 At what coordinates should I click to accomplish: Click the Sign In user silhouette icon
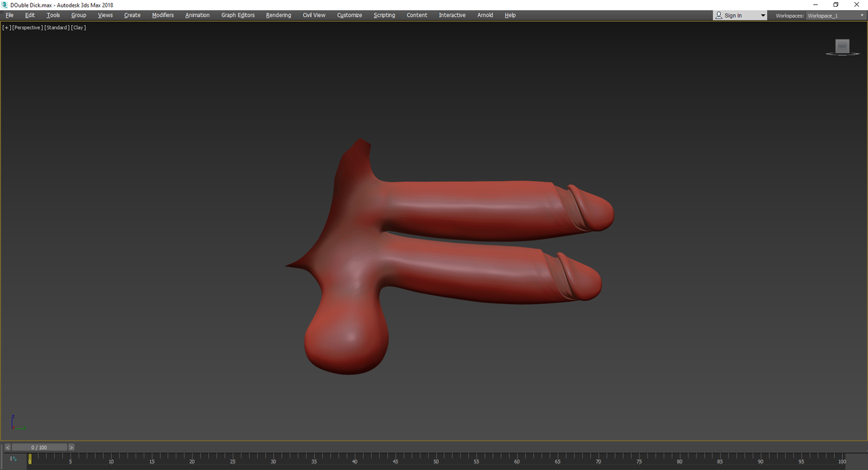(719, 15)
